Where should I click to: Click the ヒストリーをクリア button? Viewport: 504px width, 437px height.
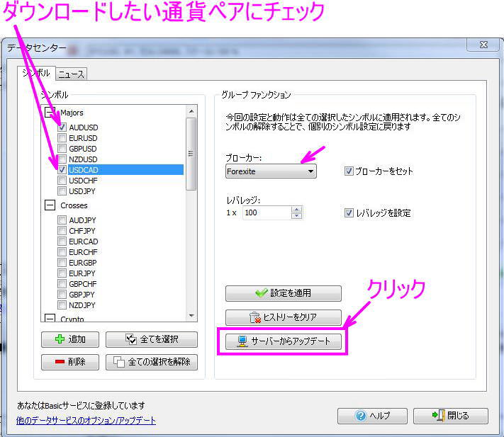tap(283, 317)
